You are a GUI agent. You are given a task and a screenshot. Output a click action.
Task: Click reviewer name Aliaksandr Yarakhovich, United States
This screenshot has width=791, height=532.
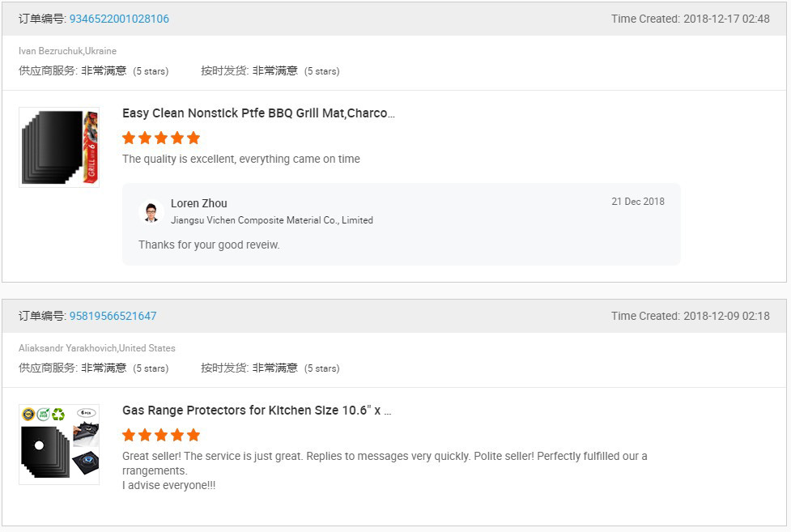tap(97, 348)
